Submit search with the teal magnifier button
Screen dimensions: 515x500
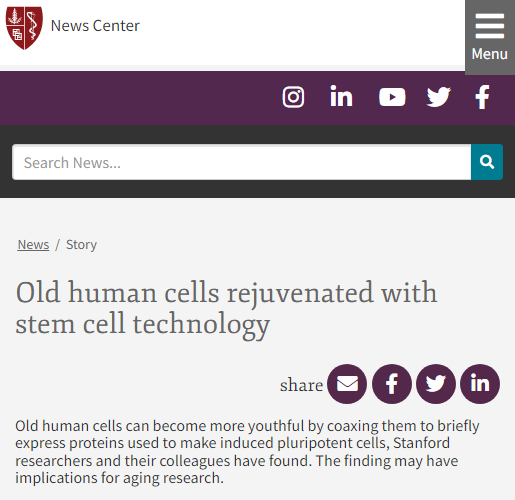click(x=487, y=162)
